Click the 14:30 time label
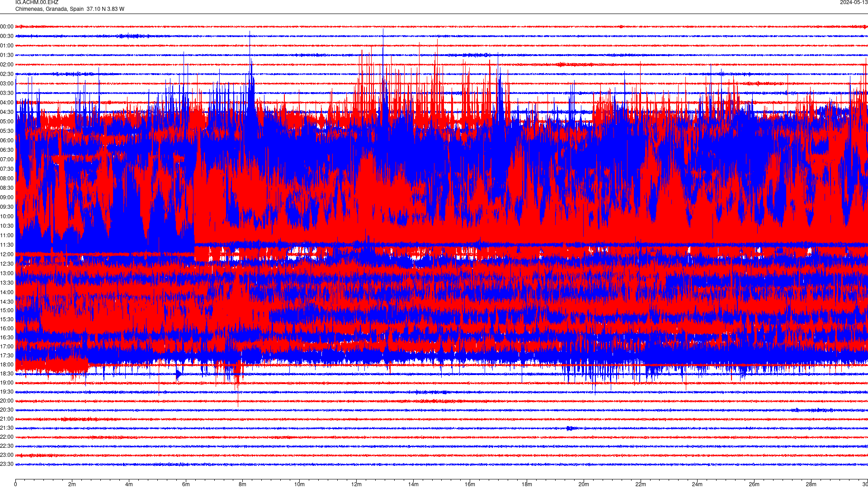 (7, 302)
